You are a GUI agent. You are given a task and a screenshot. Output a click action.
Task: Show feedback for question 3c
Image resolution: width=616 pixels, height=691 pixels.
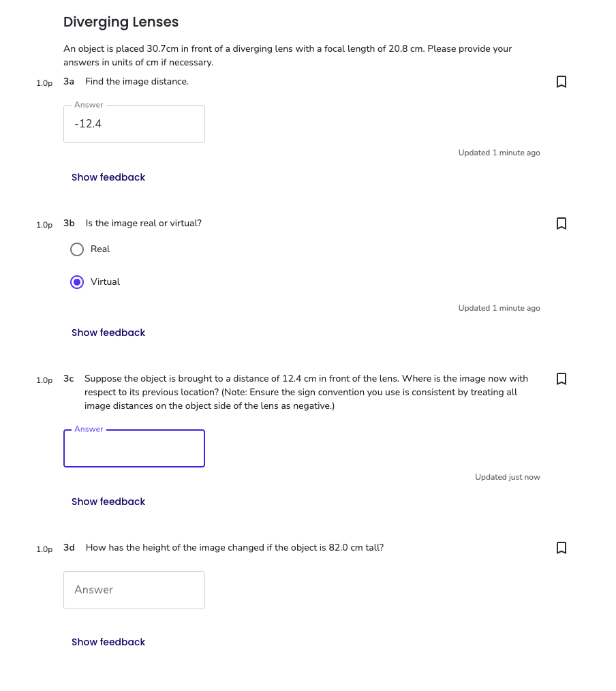tap(108, 502)
